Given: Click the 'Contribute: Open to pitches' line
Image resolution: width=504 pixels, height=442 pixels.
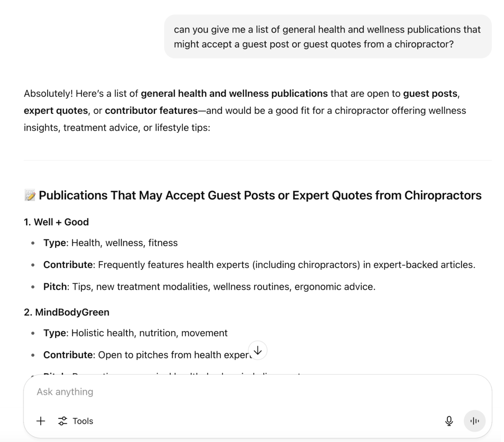Looking at the screenshot, I should click(x=146, y=355).
